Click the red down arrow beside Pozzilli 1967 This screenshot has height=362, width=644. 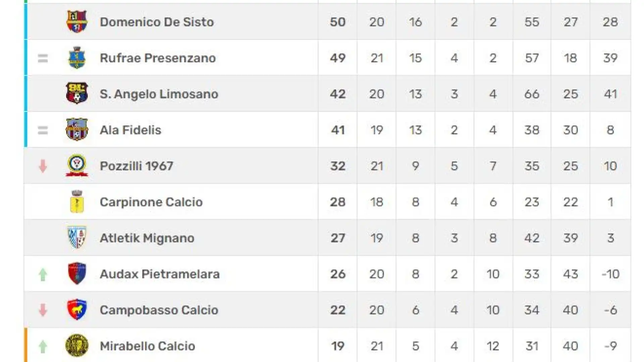43,166
